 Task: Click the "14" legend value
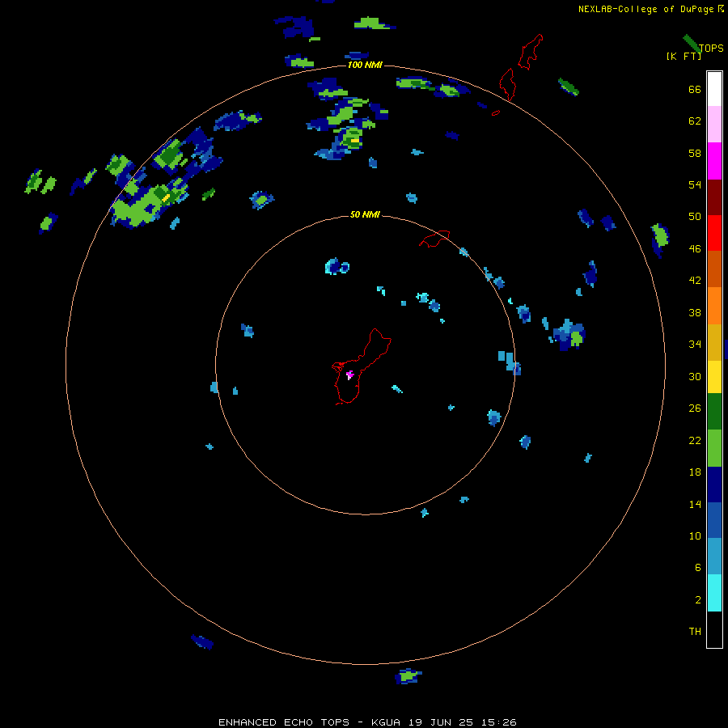pyautogui.click(x=695, y=504)
